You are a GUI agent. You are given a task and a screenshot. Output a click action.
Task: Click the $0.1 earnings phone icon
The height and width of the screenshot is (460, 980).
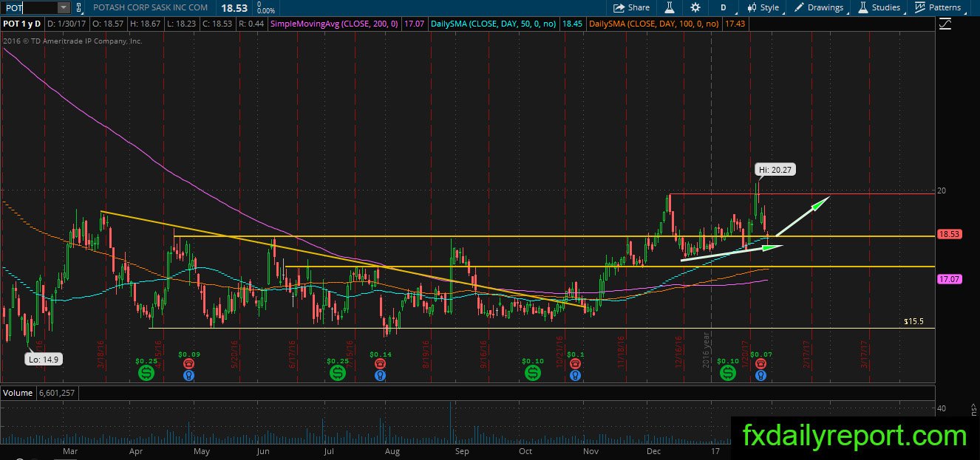tap(575, 364)
